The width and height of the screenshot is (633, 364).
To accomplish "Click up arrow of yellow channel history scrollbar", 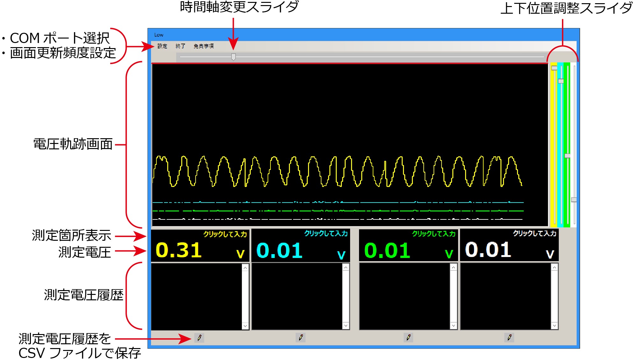I will 245,268.
